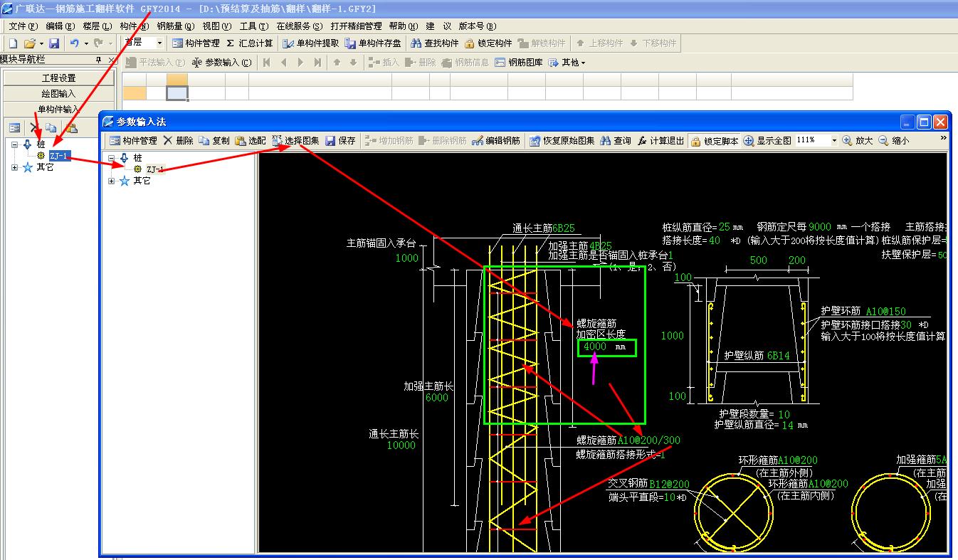Click the paste-match icon in the navigation panel toolbar
Screen dimensions: 958x560
(71, 128)
